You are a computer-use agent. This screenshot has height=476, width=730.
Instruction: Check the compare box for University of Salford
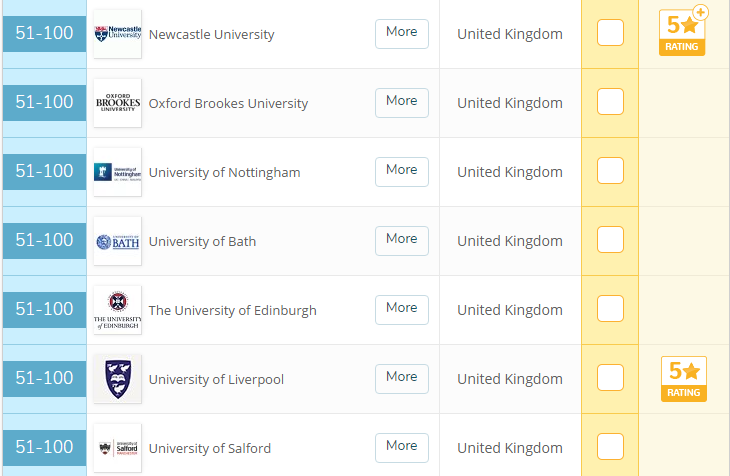tap(610, 447)
